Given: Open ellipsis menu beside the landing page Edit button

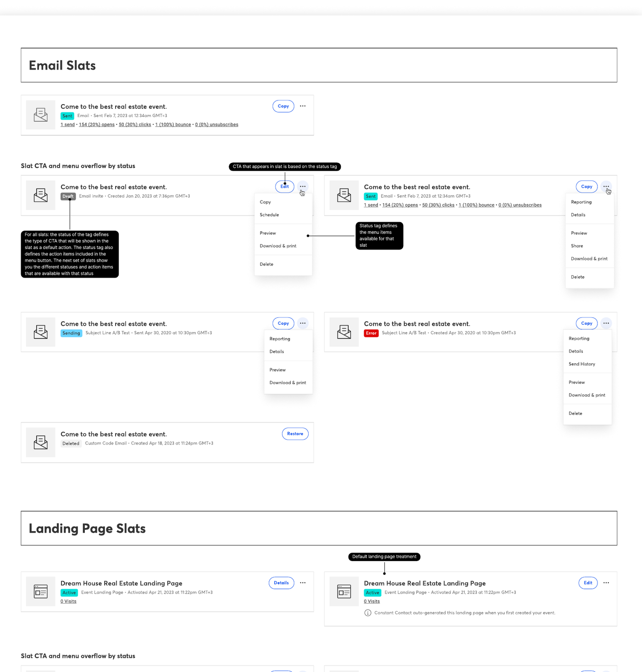Looking at the screenshot, I should coord(606,583).
